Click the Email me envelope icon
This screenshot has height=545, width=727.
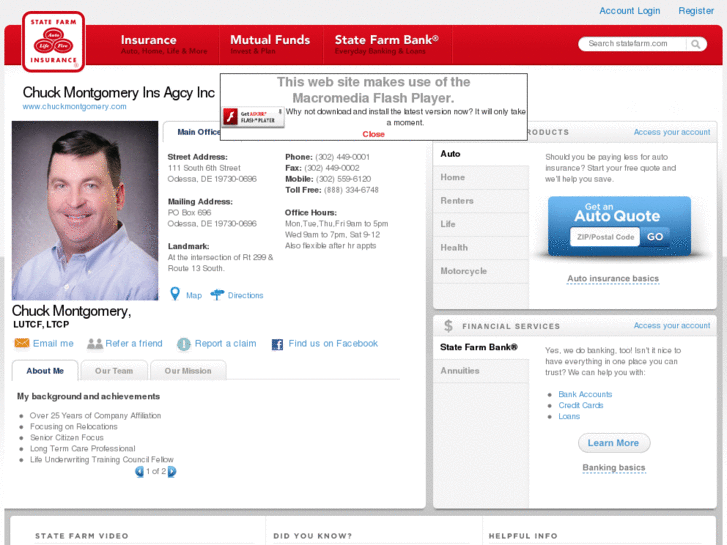pyautogui.click(x=22, y=343)
